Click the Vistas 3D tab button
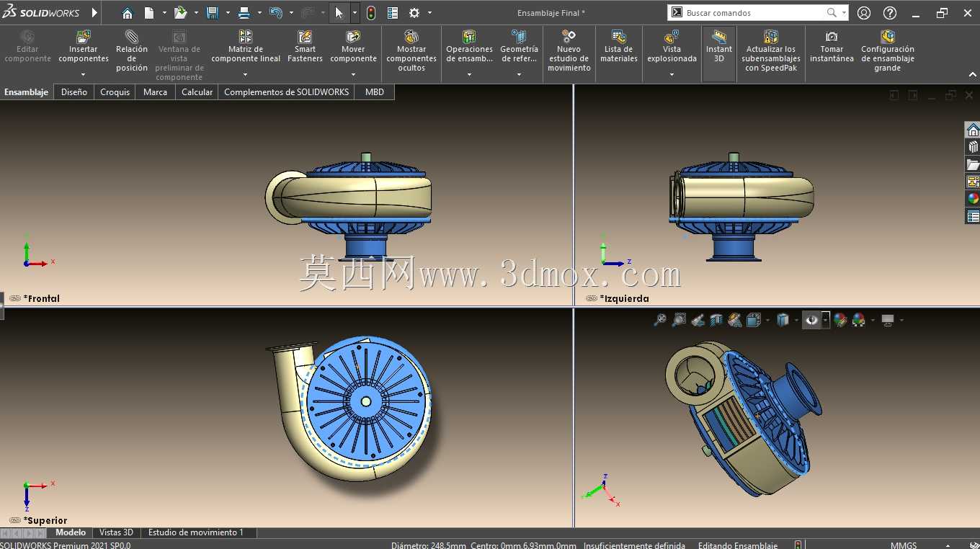The image size is (980, 549). 116,532
